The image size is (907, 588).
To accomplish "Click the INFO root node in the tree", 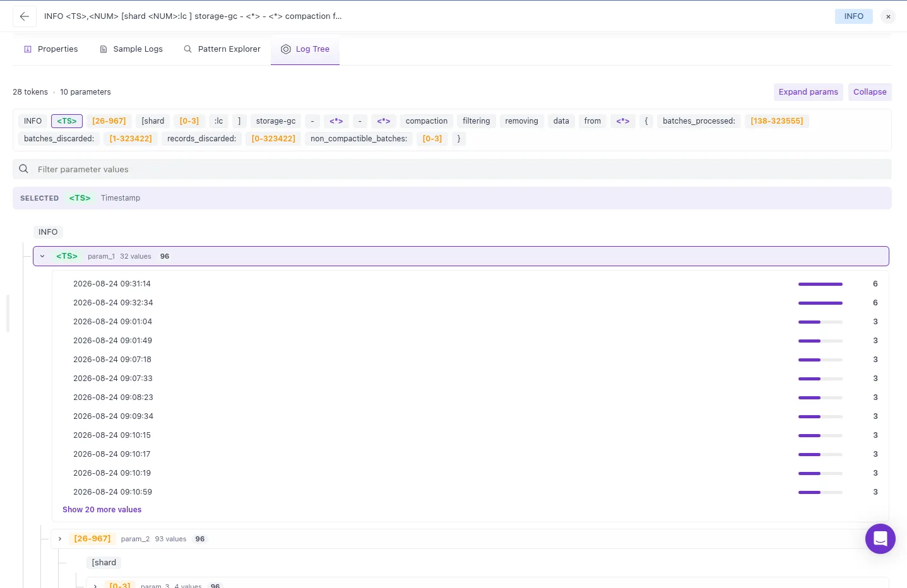I will point(48,232).
